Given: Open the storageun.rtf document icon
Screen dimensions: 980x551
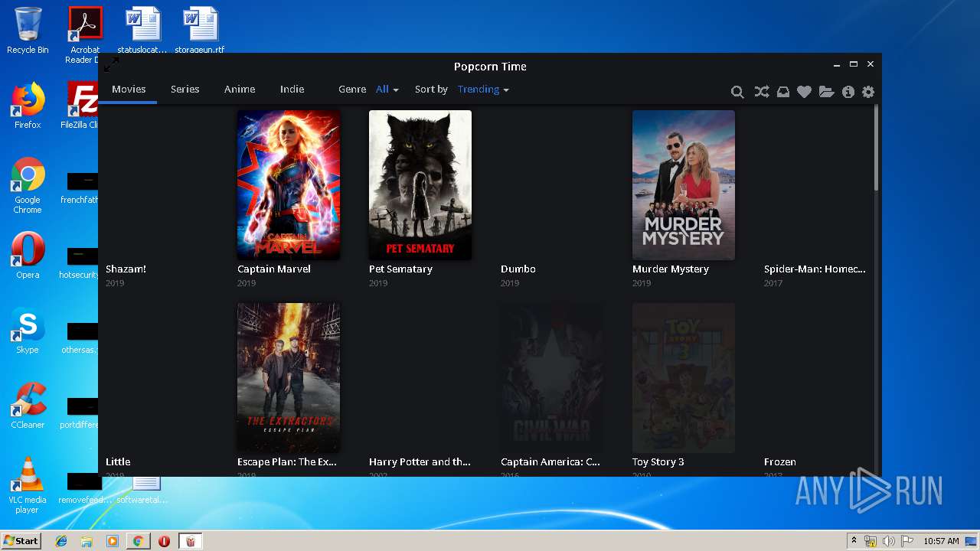Looking at the screenshot, I should point(200,31).
